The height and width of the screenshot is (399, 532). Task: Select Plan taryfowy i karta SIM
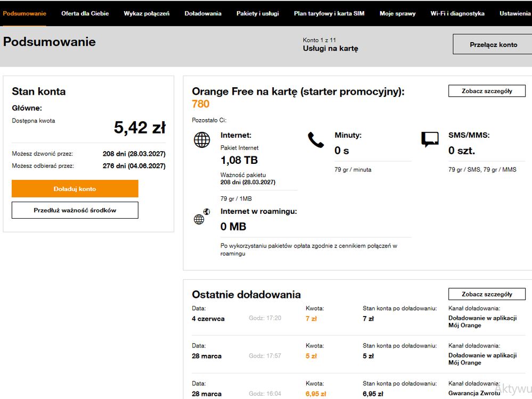(329, 13)
